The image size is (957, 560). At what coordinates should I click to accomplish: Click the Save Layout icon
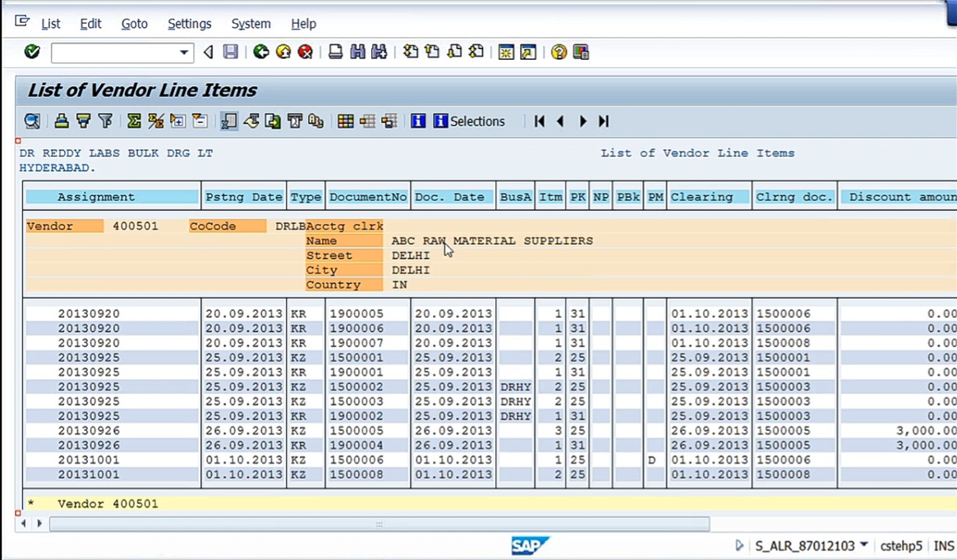[389, 121]
